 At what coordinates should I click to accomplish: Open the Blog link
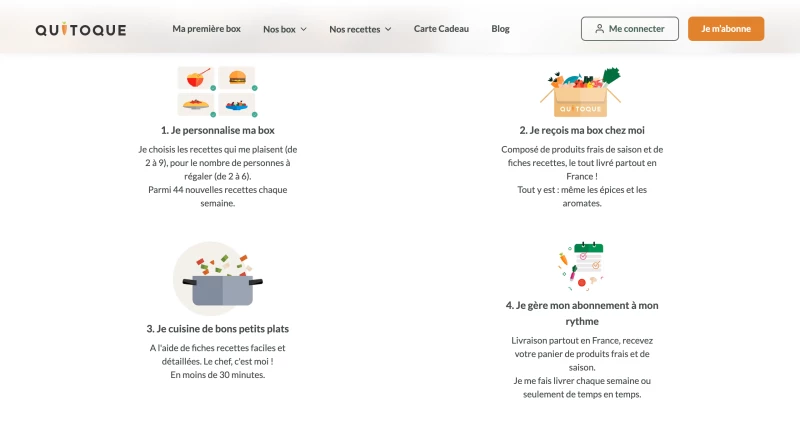click(x=501, y=29)
